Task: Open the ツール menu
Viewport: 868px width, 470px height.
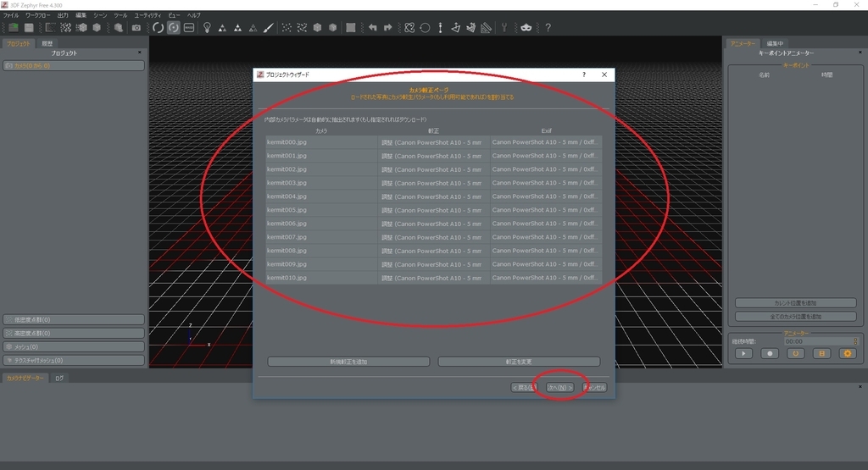Action: pos(120,15)
